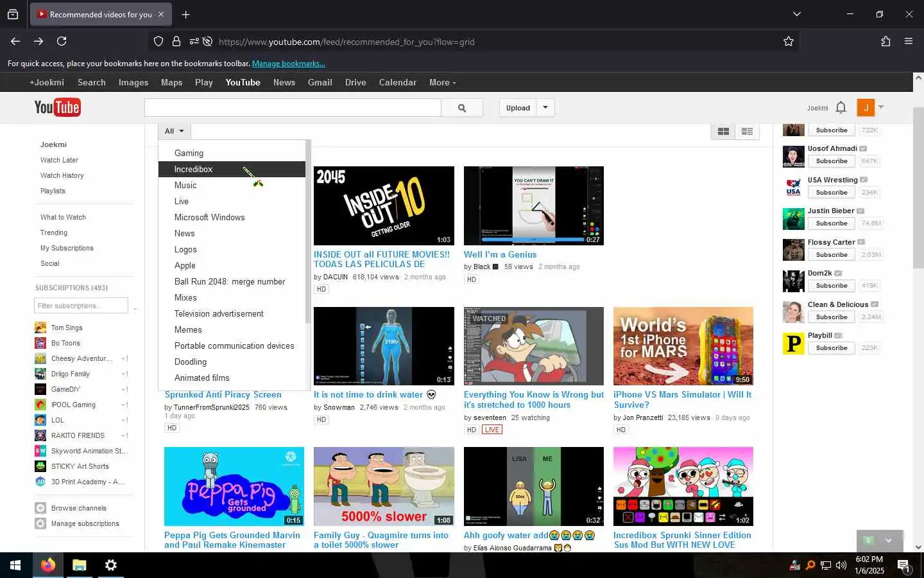This screenshot has width=924, height=578.
Task: Click the page vertical scrollbar
Action: (918, 186)
